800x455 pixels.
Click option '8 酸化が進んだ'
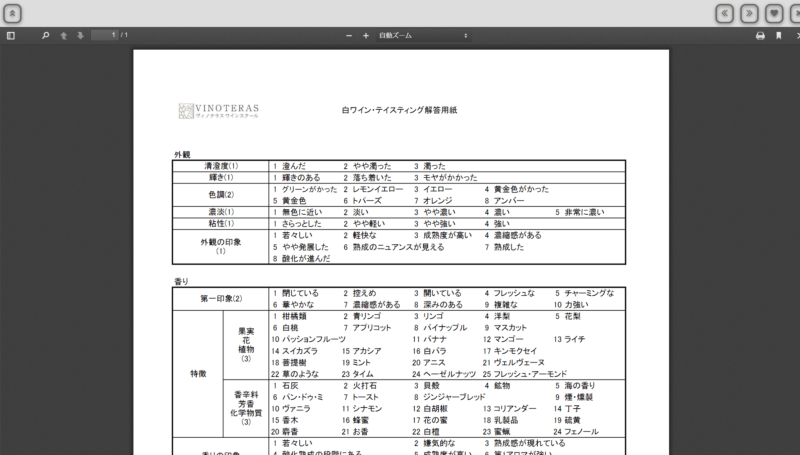click(301, 259)
